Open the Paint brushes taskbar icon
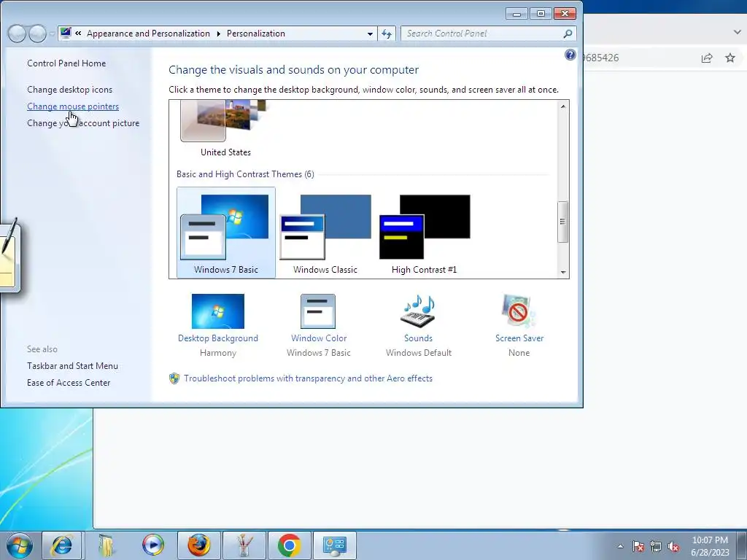Viewport: 747px width, 560px height. point(244,545)
